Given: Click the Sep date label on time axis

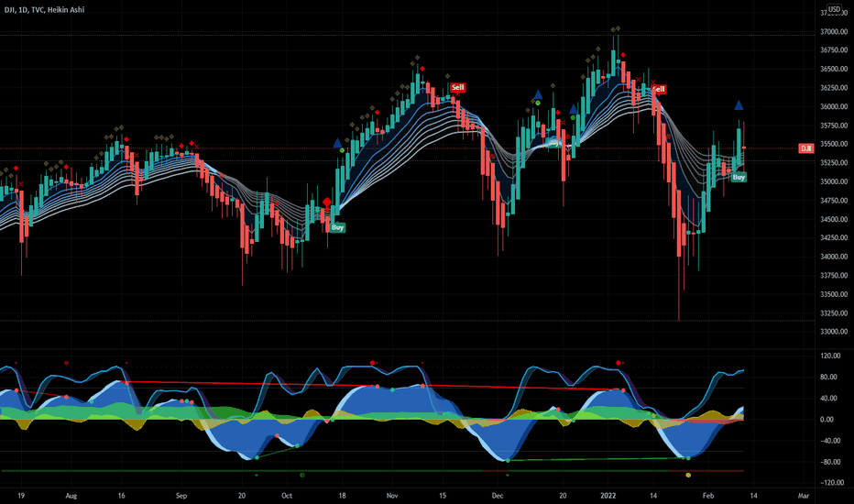Looking at the screenshot, I should pos(181,496).
